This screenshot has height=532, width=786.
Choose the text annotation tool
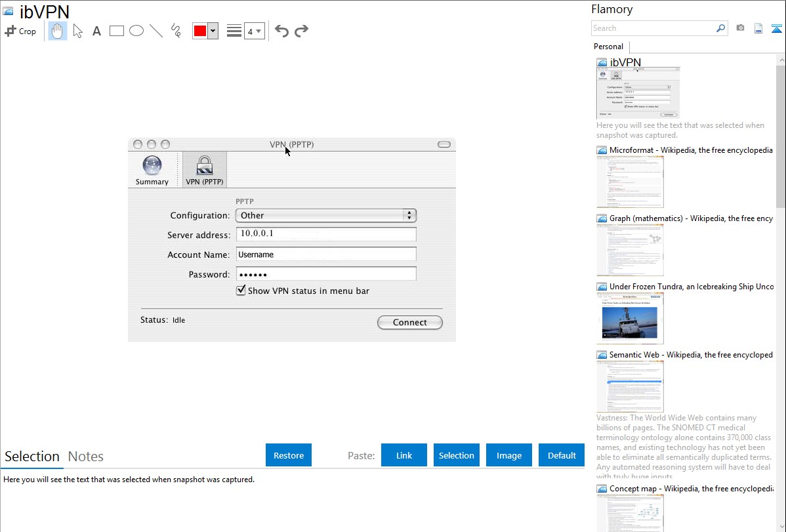click(x=96, y=31)
